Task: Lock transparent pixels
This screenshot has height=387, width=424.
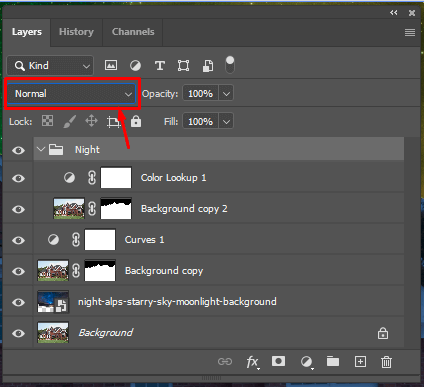Action: point(47,121)
